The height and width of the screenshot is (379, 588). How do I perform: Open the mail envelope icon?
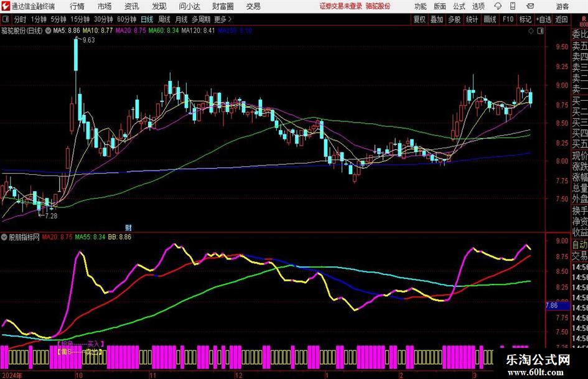tap(530, 6)
